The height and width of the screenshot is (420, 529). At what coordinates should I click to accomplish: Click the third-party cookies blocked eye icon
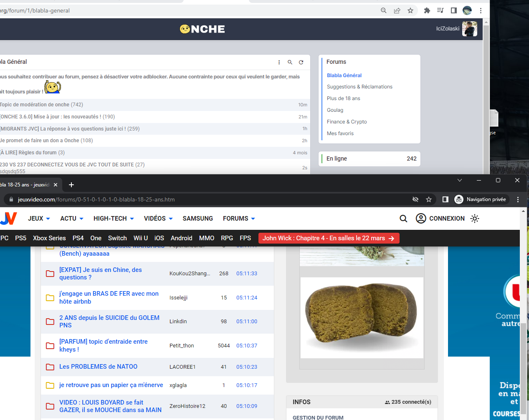(415, 199)
